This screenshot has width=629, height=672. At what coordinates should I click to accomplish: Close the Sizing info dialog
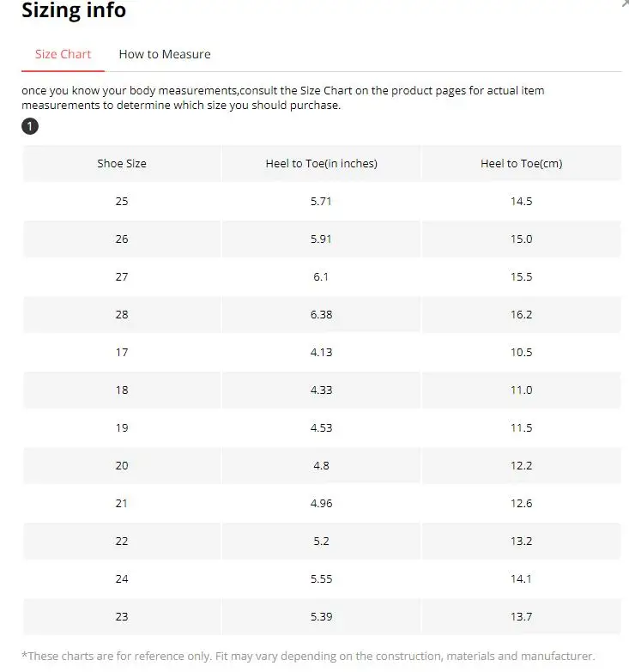tap(626, 4)
